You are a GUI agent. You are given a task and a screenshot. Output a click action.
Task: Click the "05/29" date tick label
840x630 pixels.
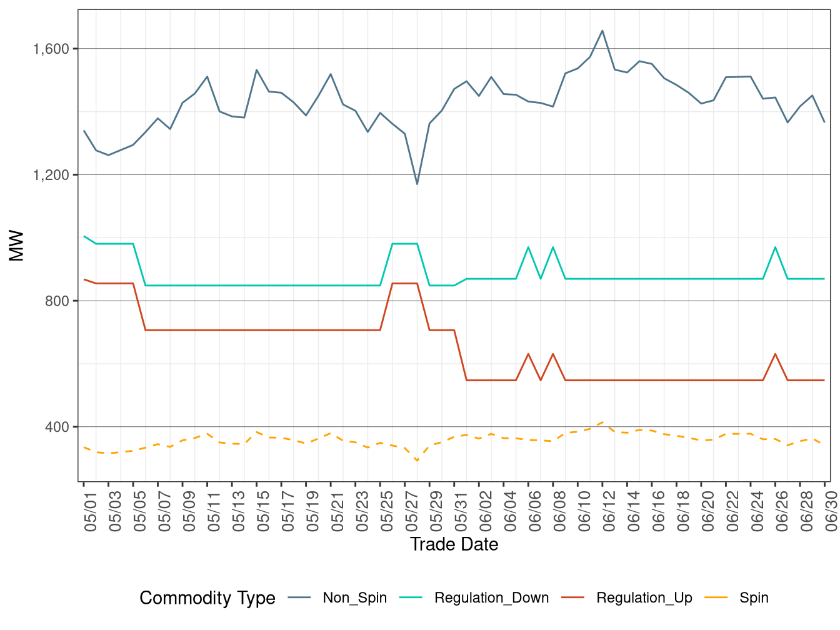[437, 512]
